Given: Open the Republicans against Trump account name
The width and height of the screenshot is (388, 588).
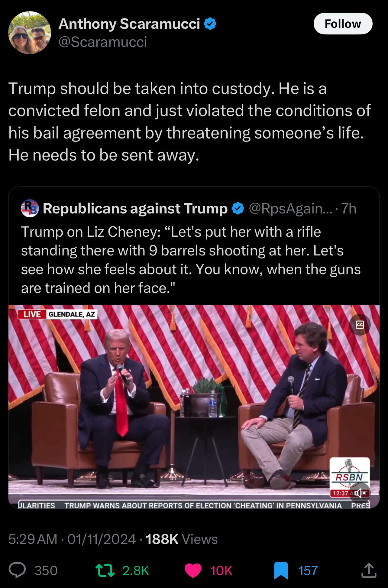Looking at the screenshot, I should [135, 208].
